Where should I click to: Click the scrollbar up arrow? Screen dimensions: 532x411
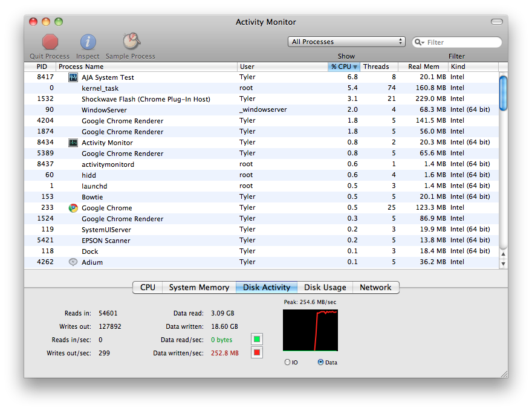pos(504,254)
